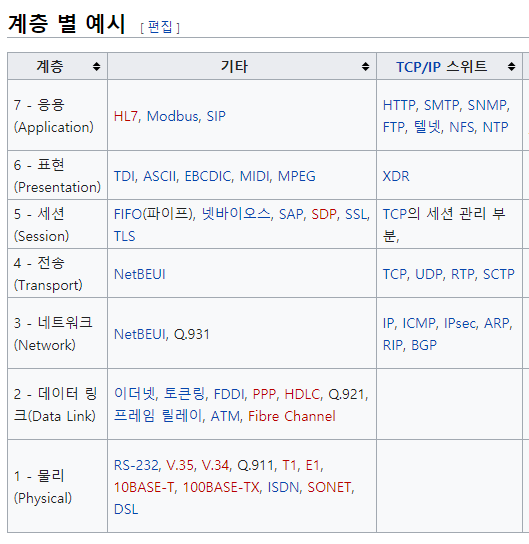Open the 10BASE-T red link
529x544 pixels.
click(144, 487)
